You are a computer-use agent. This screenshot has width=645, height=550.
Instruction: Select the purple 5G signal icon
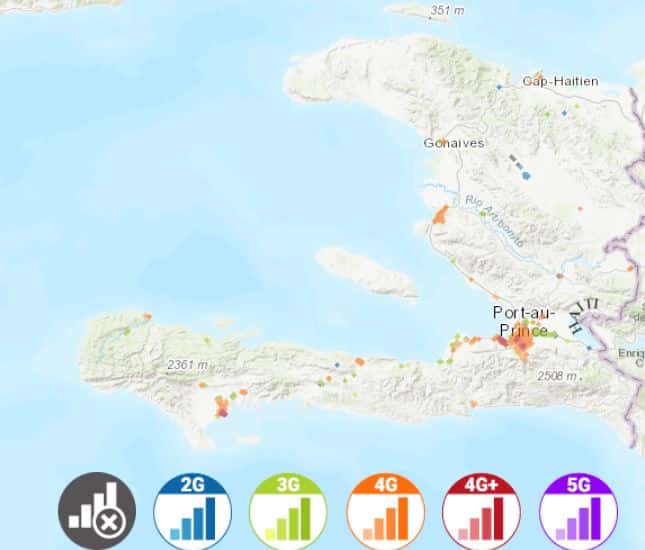578,510
